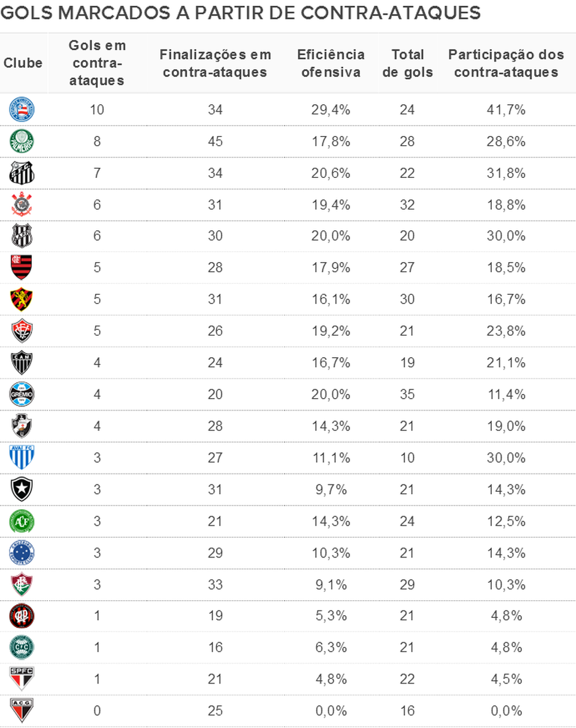Click the 'Clube' column header
The width and height of the screenshot is (576, 728).
(23, 63)
